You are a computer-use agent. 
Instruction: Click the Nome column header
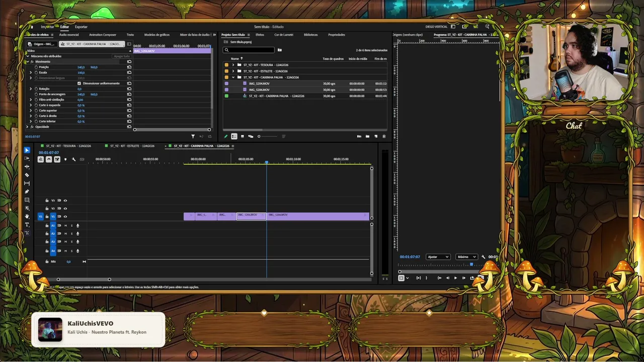(235, 59)
